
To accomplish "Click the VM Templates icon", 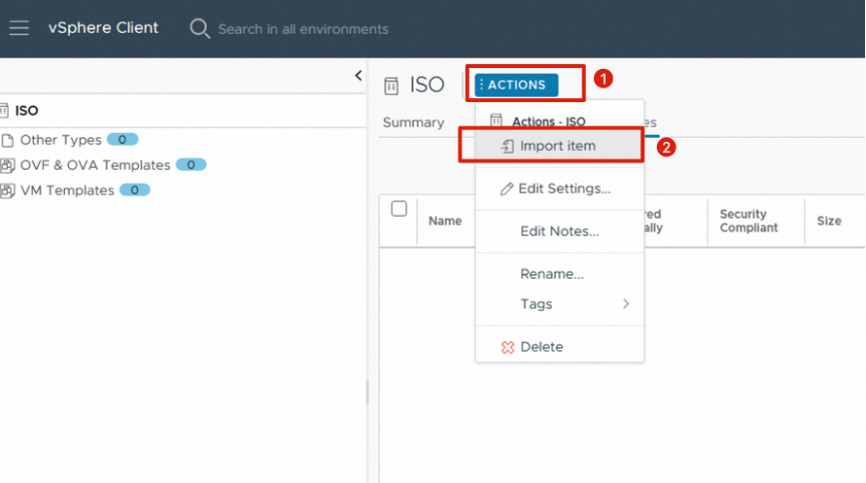I will coord(8,190).
